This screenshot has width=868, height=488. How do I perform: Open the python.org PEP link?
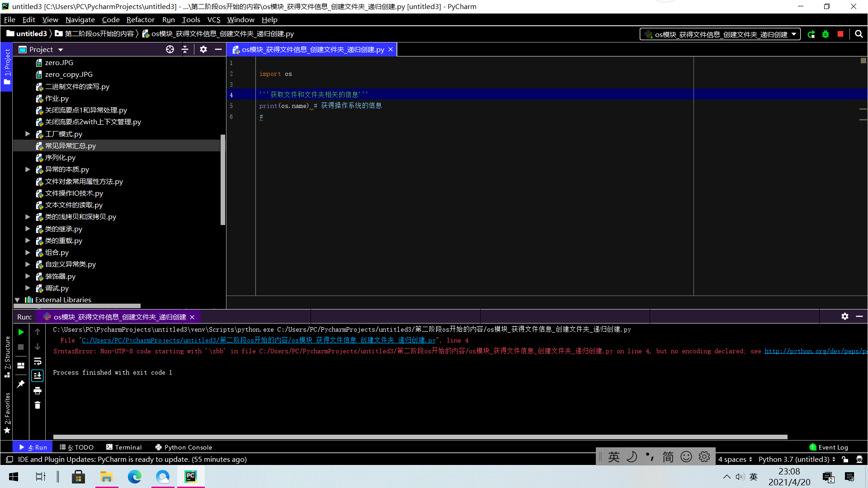pos(815,351)
